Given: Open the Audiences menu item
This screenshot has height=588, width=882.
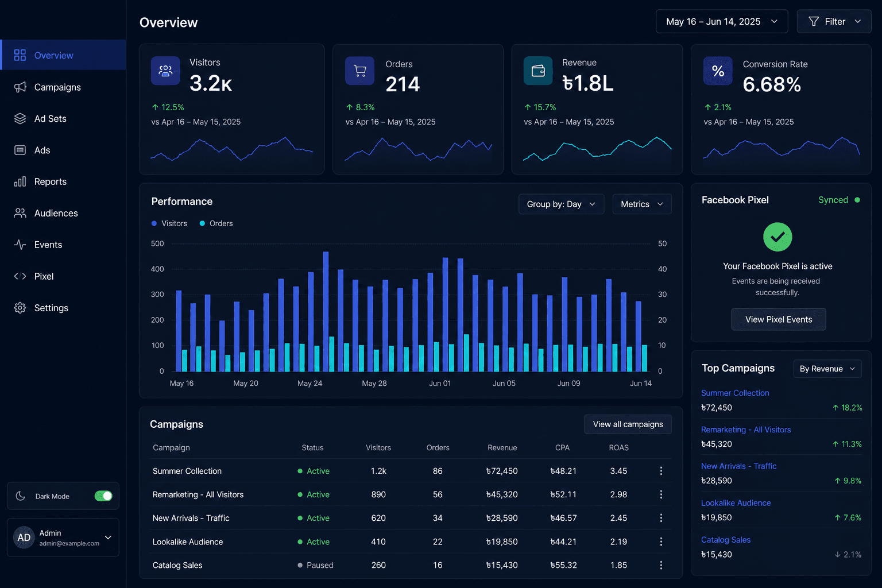Looking at the screenshot, I should tap(63, 213).
